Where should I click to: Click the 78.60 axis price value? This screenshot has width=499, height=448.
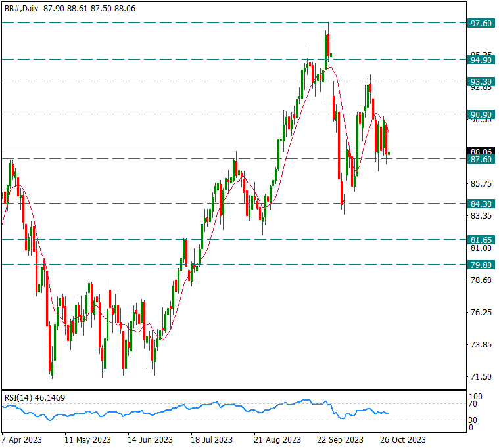pyautogui.click(x=481, y=280)
